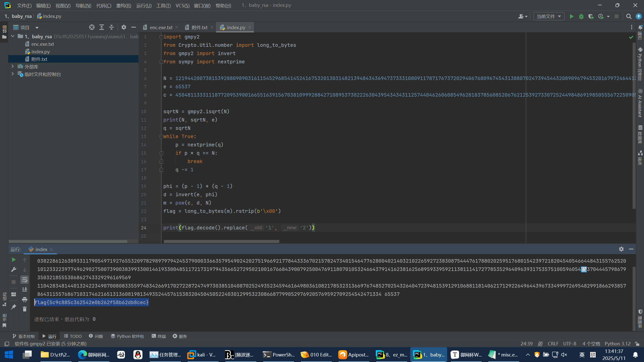This screenshot has height=362, width=644.
Task: Open the 重构(R) menu
Action: [124, 5]
